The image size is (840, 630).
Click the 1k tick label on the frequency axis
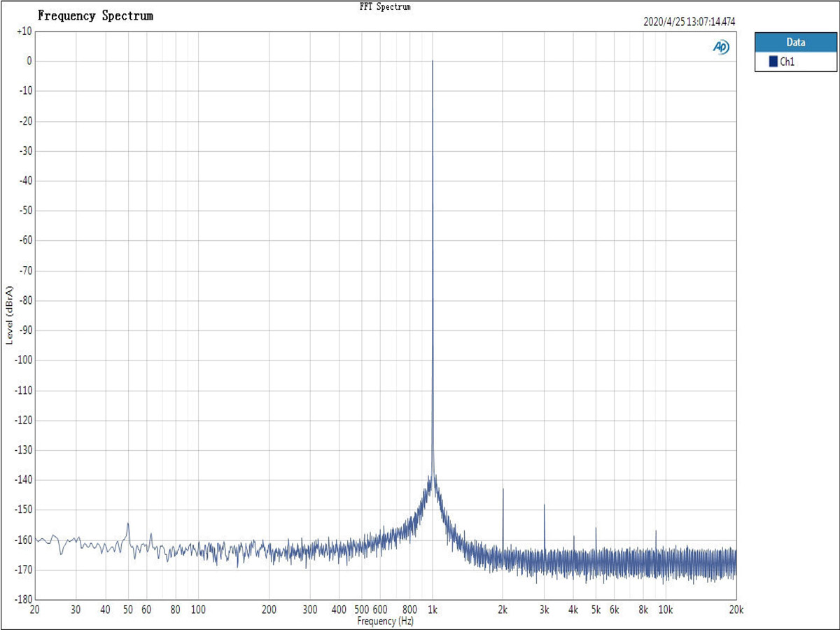tap(433, 610)
